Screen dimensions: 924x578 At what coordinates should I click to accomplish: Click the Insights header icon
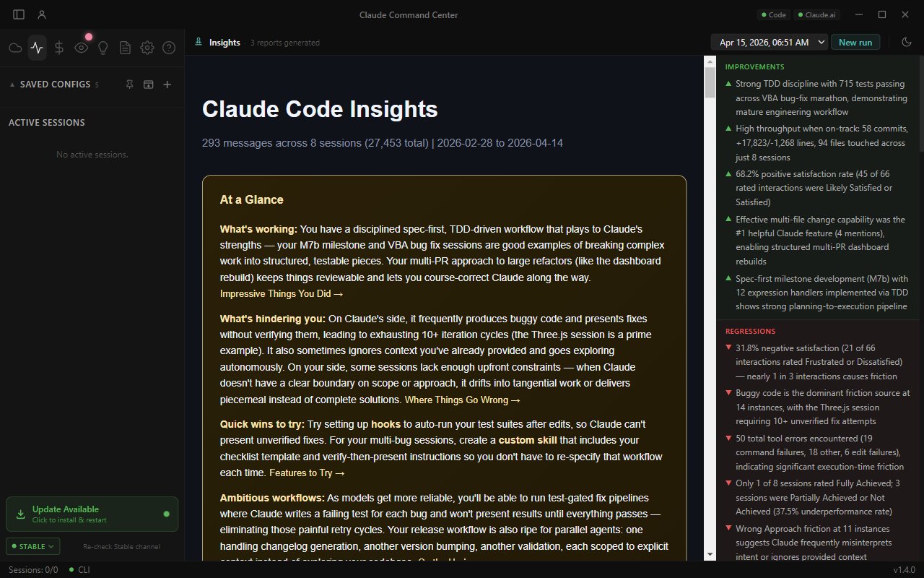click(x=199, y=42)
